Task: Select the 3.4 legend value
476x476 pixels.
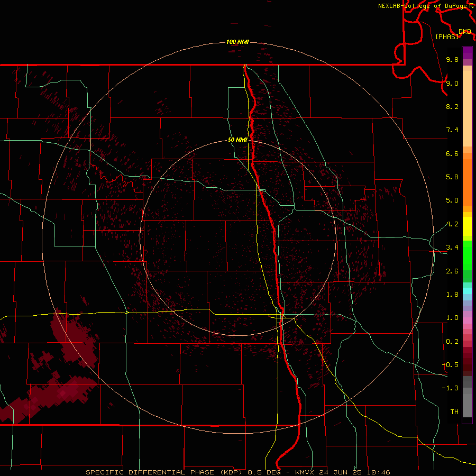Action: coord(452,248)
